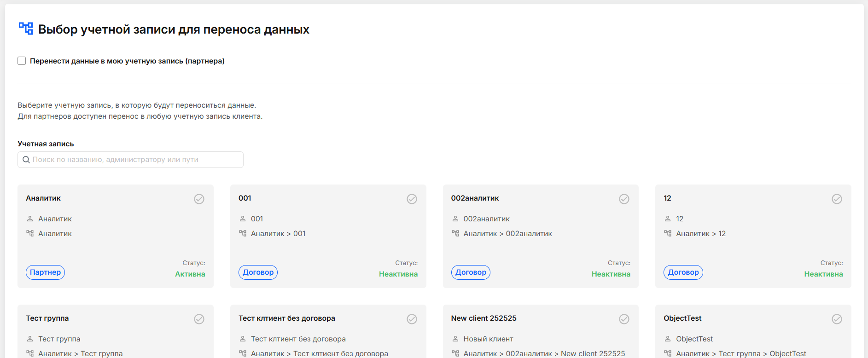Select the ObjectTest checkmark icon
The image size is (868, 358).
coord(837,319)
